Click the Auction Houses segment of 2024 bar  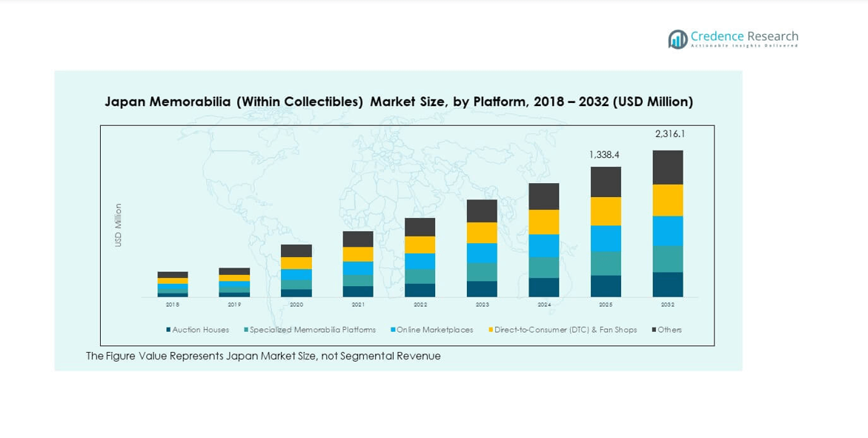click(543, 288)
